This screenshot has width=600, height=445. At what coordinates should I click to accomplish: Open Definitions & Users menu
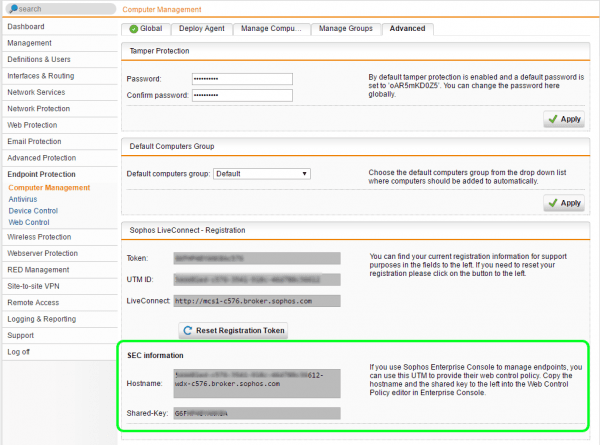point(60,60)
